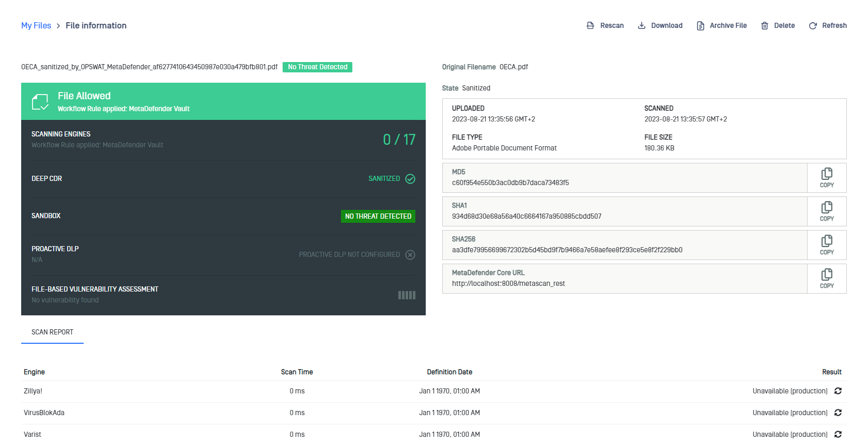This screenshot has height=442, width=868.
Task: Click the SANDBOX row label
Action: [x=46, y=216]
